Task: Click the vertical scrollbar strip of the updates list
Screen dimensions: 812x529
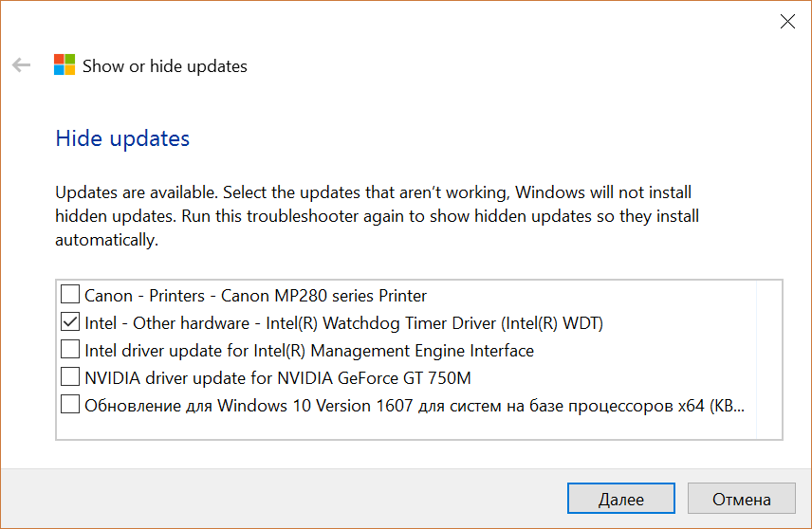Action: pos(769,359)
